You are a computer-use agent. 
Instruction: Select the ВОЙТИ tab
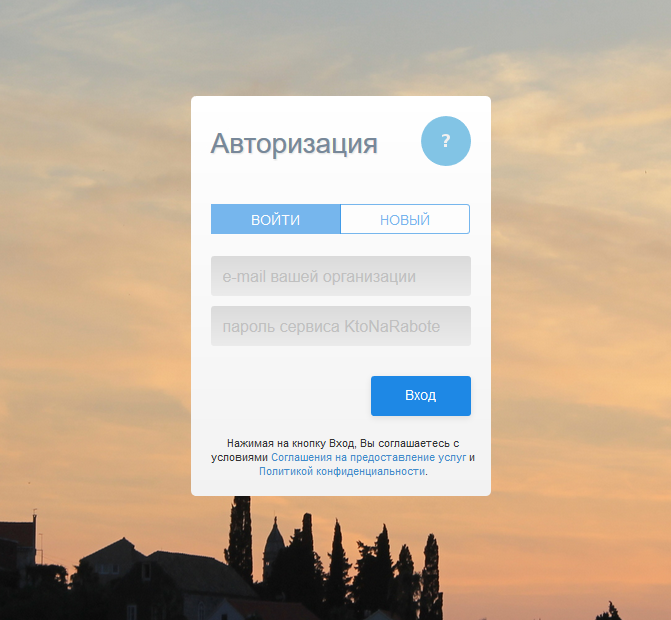pos(276,219)
